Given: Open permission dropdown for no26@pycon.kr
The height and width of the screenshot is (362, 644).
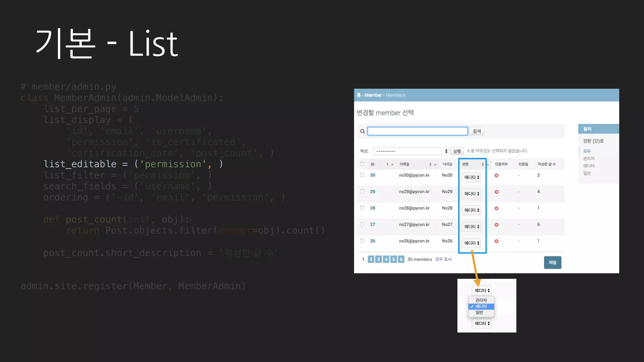Looking at the screenshot, I should (x=471, y=243).
